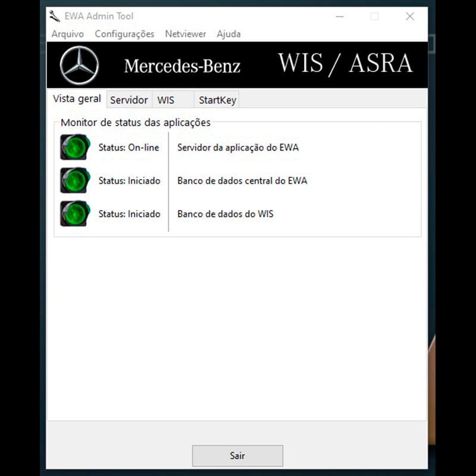Click 'Servidor da aplicação do EWA' label

[238, 148]
